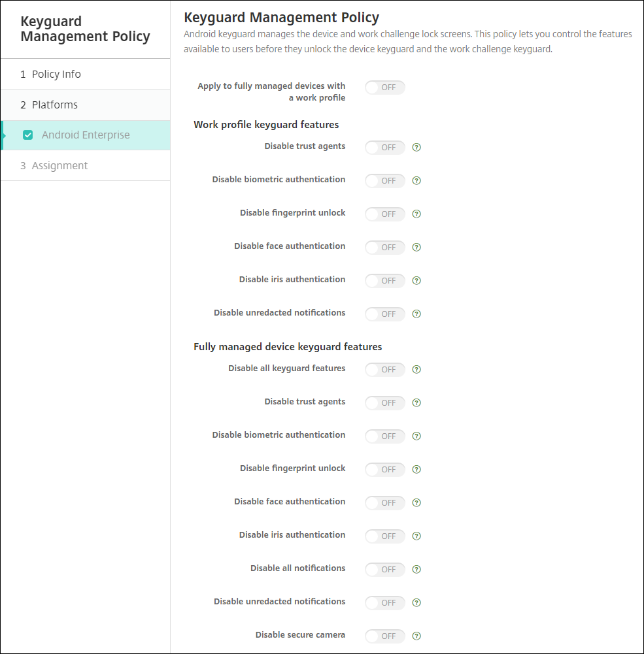Click help icon for work profile trust agents
Screen dimensions: 644x654
(416, 147)
